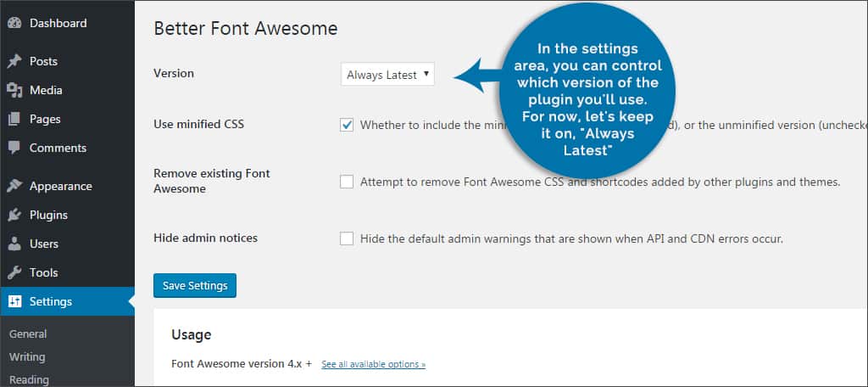Click the Dashboard gauge icon
868x387 pixels.
point(14,23)
